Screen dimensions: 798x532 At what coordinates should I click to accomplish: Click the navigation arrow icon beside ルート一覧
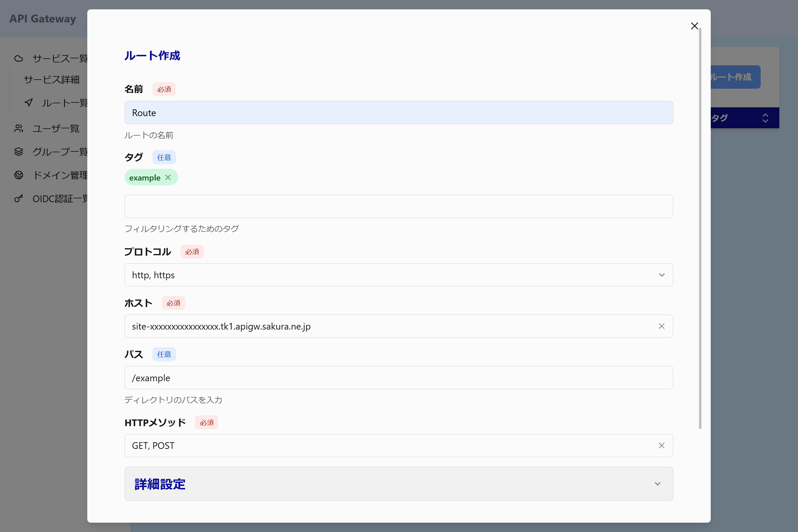pyautogui.click(x=29, y=102)
